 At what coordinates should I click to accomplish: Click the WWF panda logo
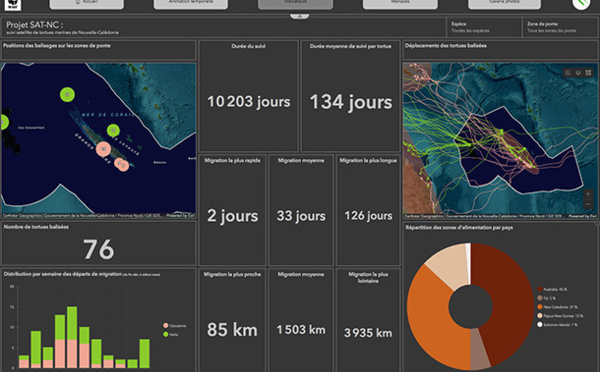12,4
